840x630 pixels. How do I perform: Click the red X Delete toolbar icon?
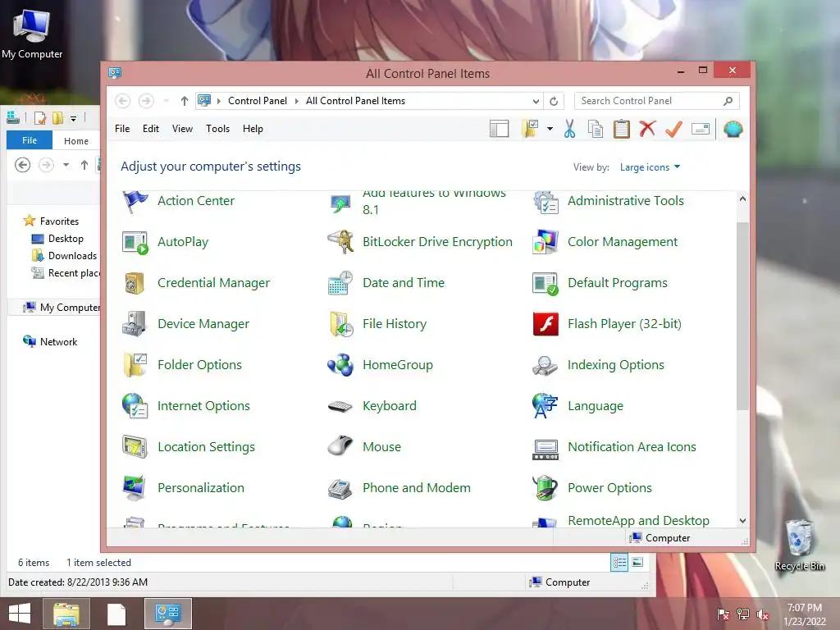coord(648,129)
